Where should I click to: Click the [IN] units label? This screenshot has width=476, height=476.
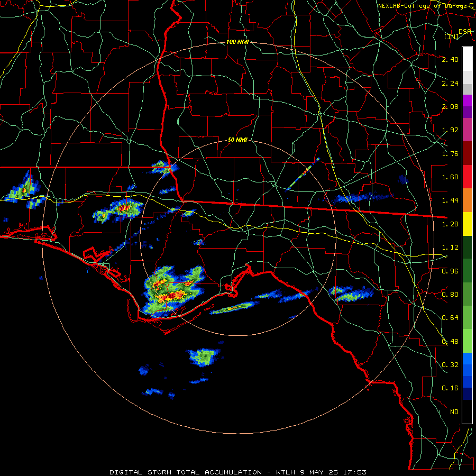pos(452,37)
